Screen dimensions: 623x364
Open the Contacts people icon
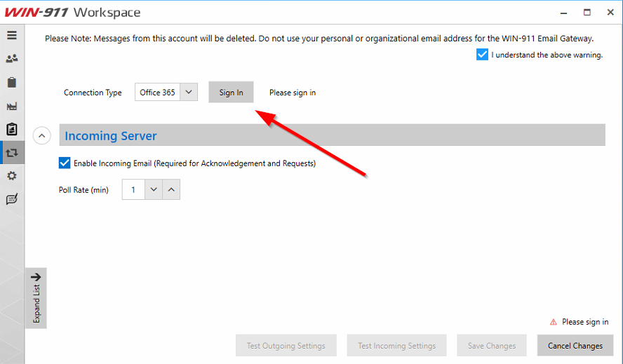coord(12,58)
